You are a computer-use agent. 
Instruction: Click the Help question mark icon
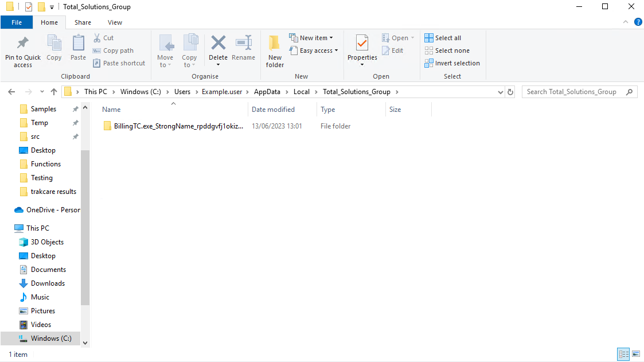[x=638, y=22]
